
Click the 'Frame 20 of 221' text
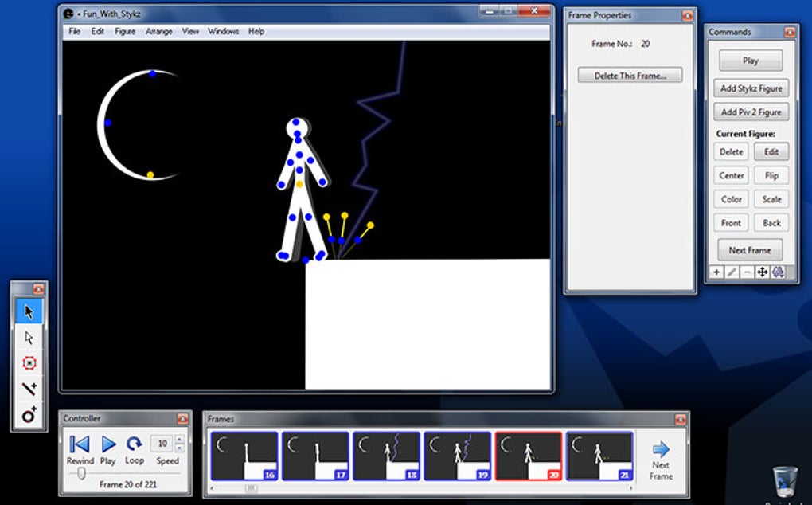[128, 485]
